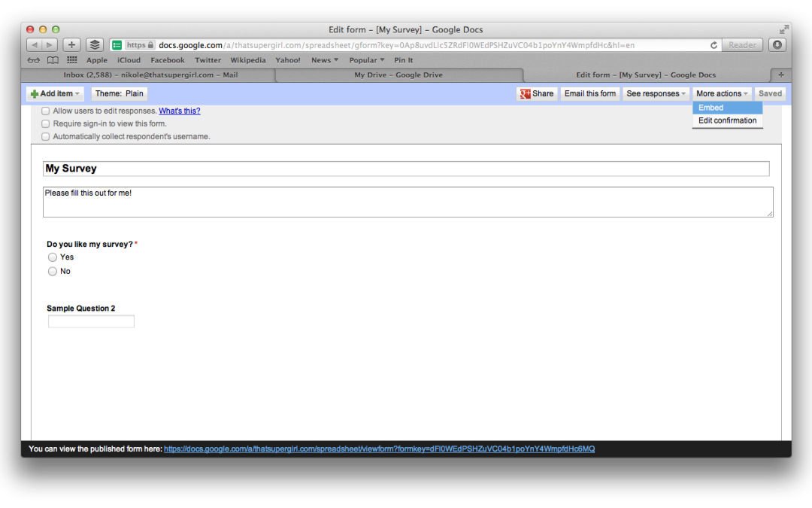Expand the News bookmarks folder
The image size is (812, 508).
click(325, 60)
